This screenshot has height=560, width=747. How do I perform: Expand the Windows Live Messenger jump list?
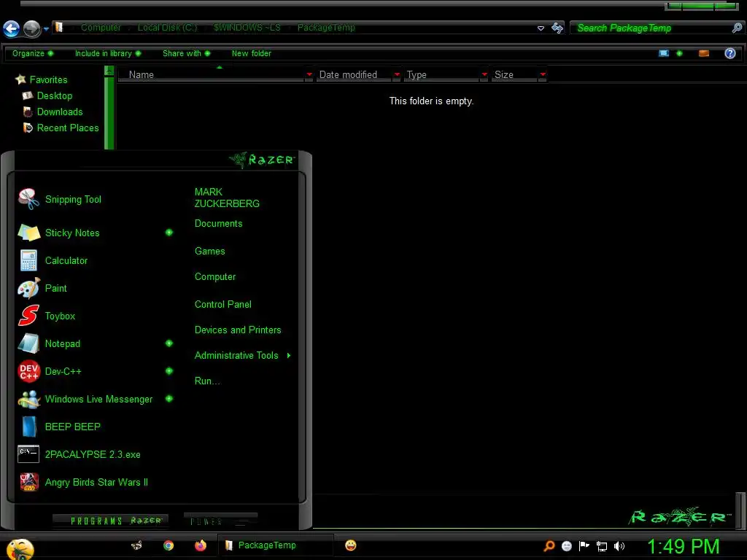coord(169,399)
